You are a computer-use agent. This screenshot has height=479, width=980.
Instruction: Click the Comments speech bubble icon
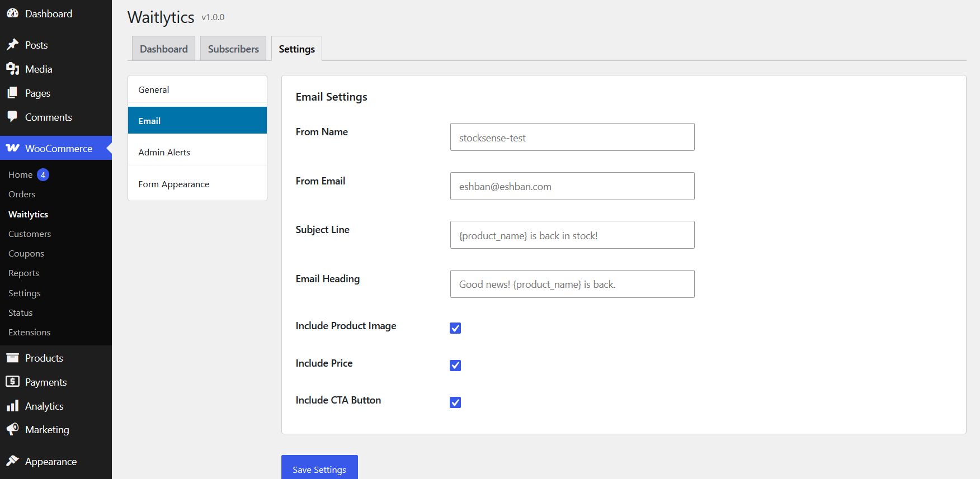pyautogui.click(x=12, y=117)
